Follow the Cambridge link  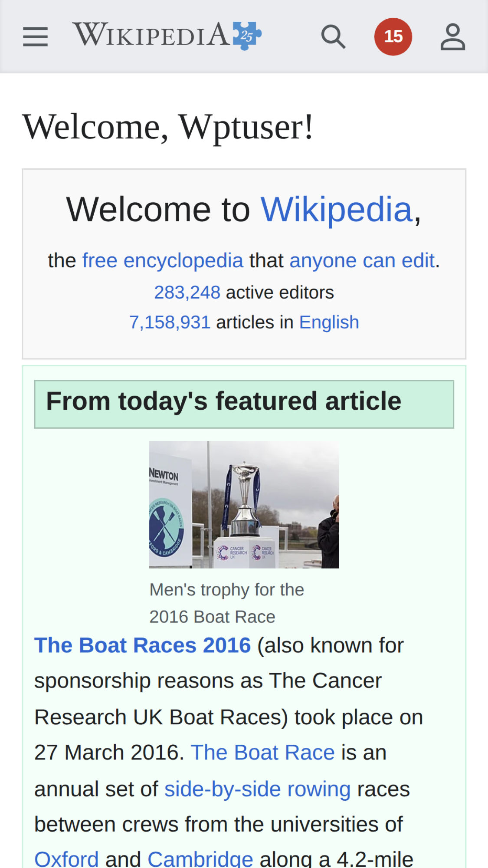point(200,858)
